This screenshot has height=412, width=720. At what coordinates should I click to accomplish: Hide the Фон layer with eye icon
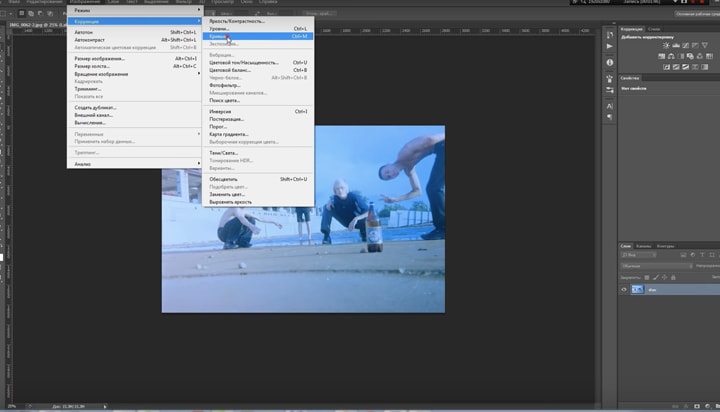click(x=624, y=290)
